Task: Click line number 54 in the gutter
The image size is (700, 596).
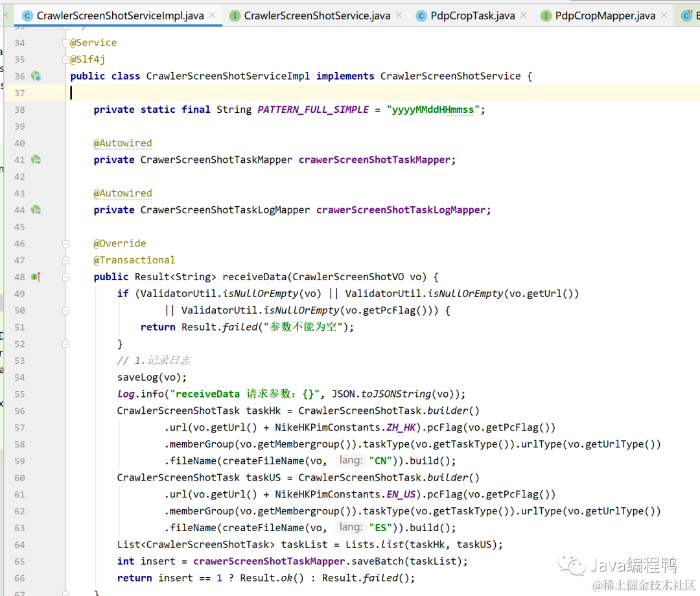Action: 19,377
